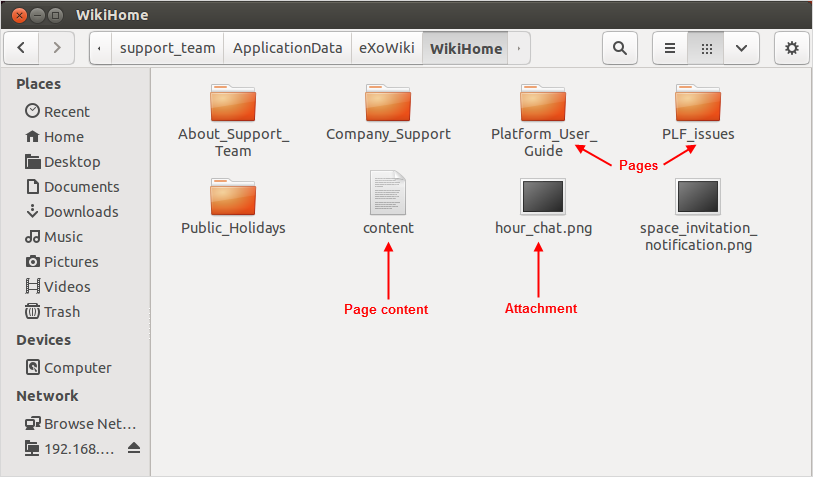The image size is (813, 477).
Task: Select the Platform_User_Guide folder
Action: coord(543,120)
